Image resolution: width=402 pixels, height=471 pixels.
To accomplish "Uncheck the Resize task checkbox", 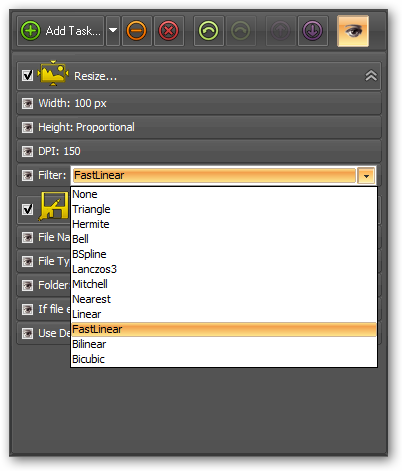I will 27,75.
